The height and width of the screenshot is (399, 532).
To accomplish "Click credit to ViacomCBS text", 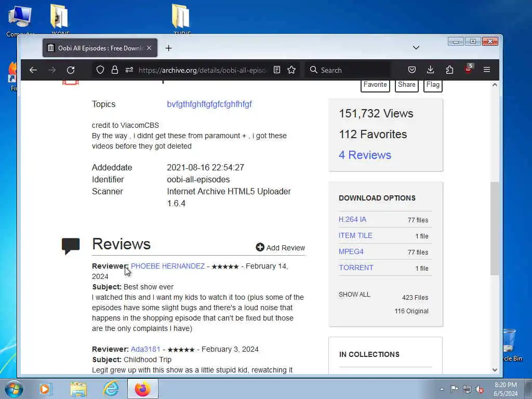I will (x=125, y=125).
